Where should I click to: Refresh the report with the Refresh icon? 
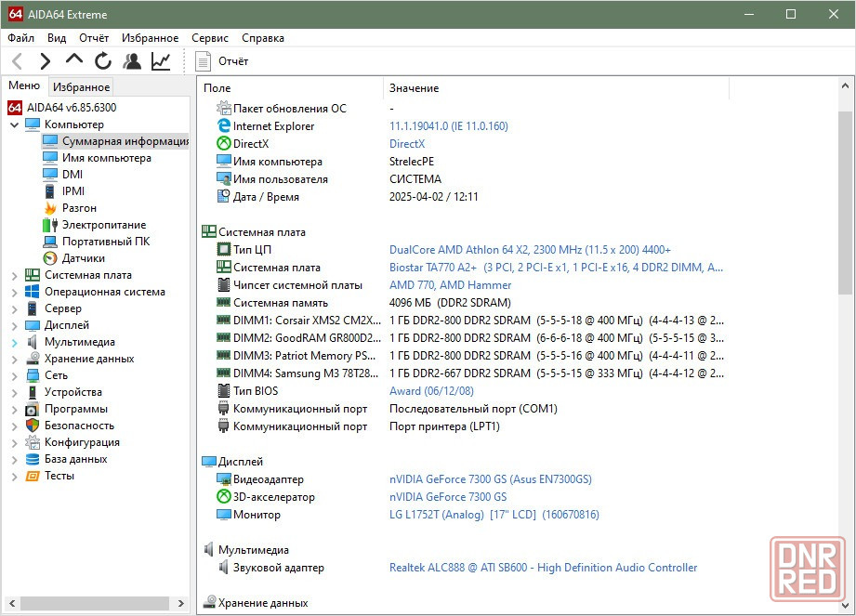(x=102, y=61)
